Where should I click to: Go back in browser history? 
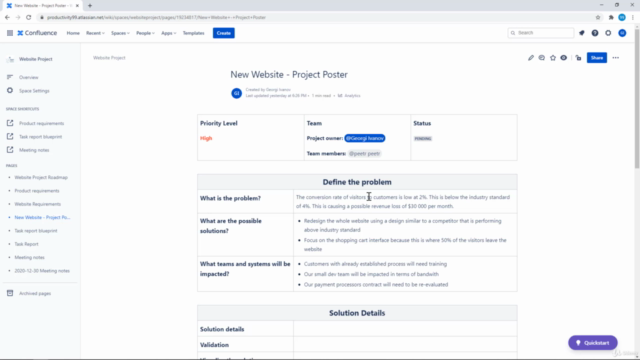(7, 18)
